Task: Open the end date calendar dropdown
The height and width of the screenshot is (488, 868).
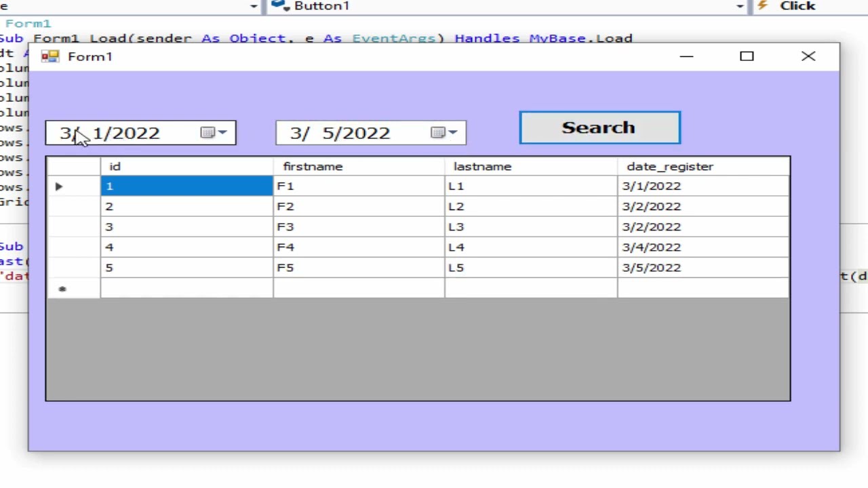Action: click(x=445, y=133)
